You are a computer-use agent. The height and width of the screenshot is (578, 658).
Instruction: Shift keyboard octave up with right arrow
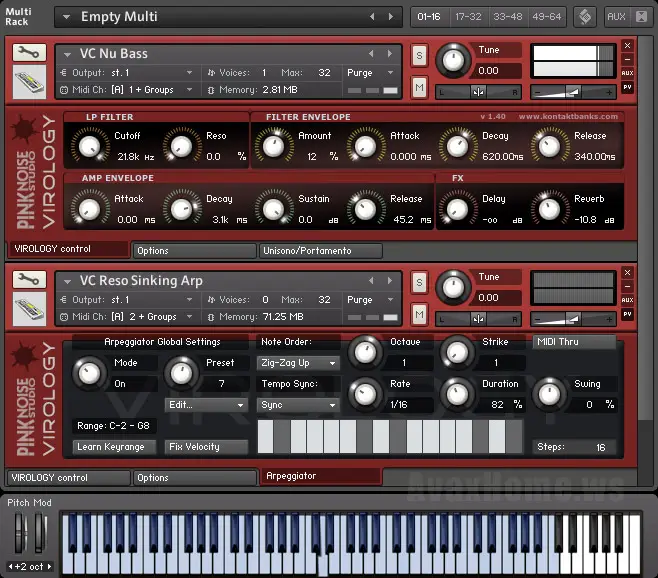pos(50,567)
